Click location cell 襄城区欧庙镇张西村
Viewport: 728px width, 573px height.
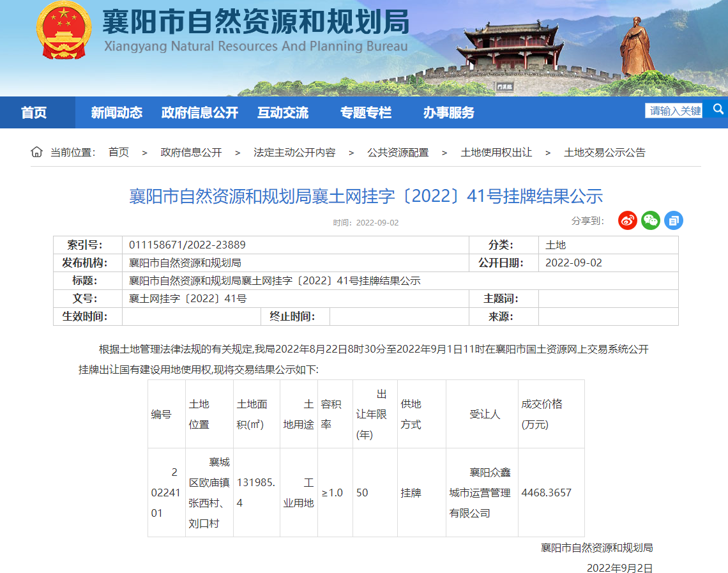tap(209, 493)
